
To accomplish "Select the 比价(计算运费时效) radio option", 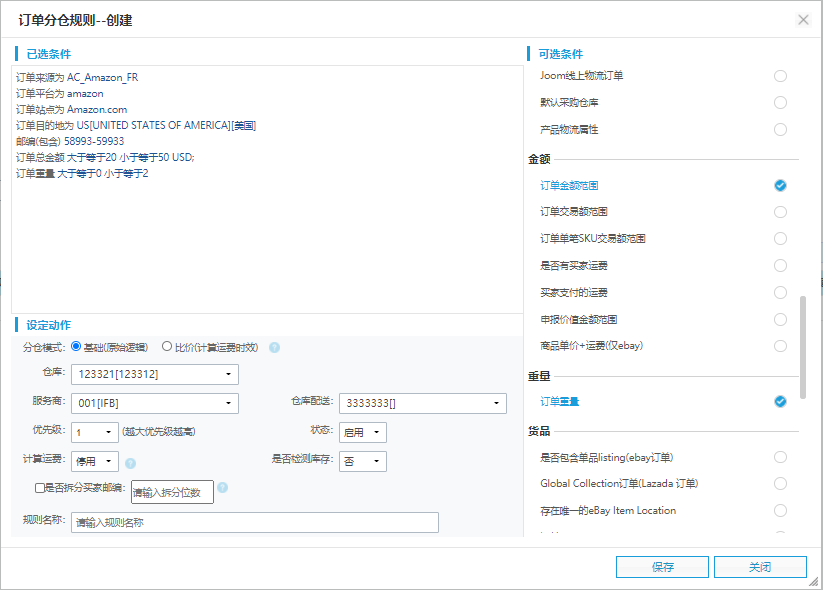I will click(x=166, y=347).
